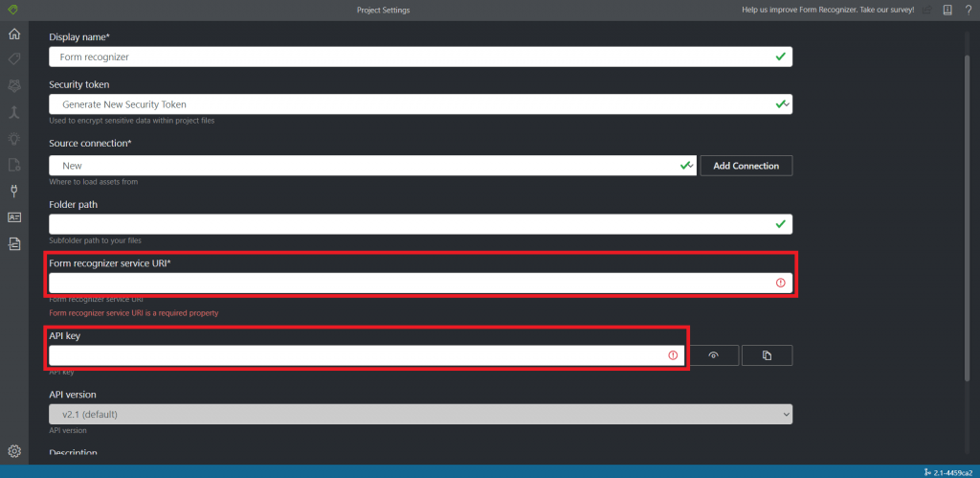
Task: Toggle API key visibility with eye button
Action: coord(714,355)
